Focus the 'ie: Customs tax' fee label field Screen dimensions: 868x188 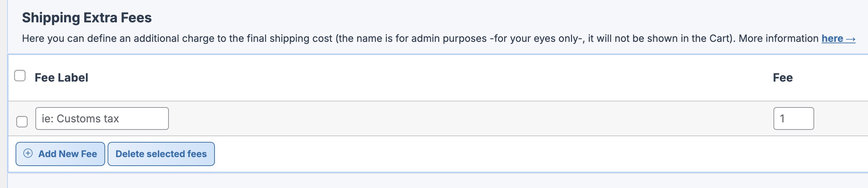(x=102, y=118)
